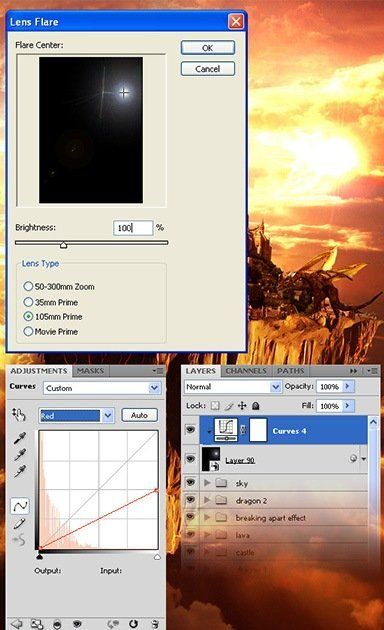
Task: Click the Curves 4 layer mask thumbnail
Action: point(258,430)
